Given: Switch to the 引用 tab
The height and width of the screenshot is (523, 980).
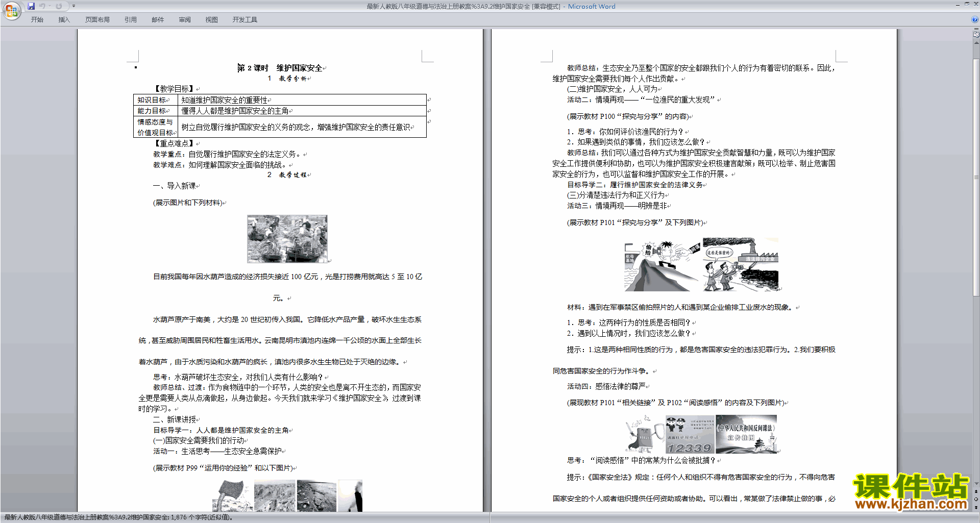Looking at the screenshot, I should point(131,20).
